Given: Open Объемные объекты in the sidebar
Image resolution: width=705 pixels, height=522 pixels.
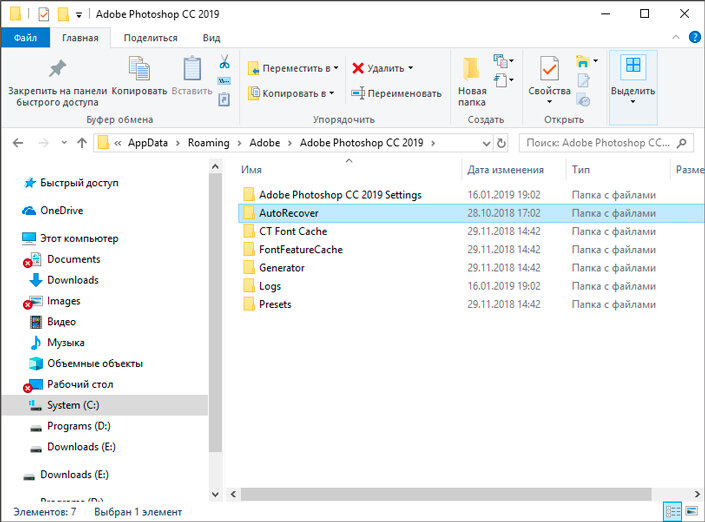Looking at the screenshot, I should click(x=86, y=363).
